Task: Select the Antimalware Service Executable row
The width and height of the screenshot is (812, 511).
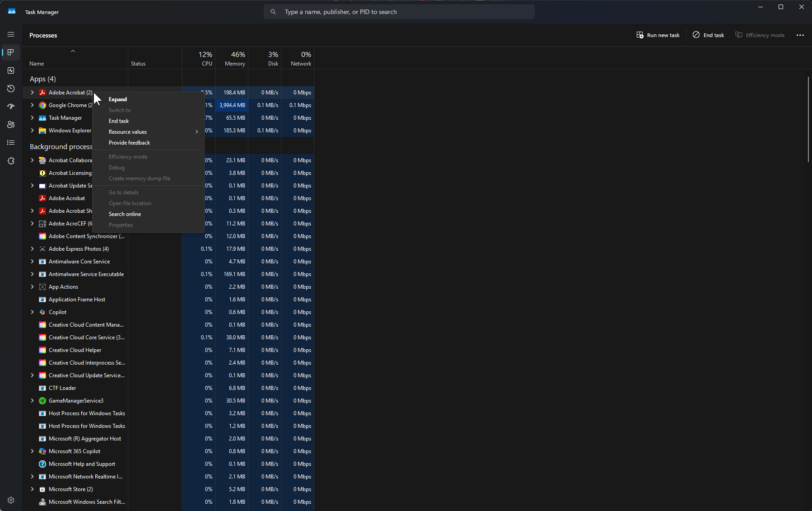Action: point(168,274)
